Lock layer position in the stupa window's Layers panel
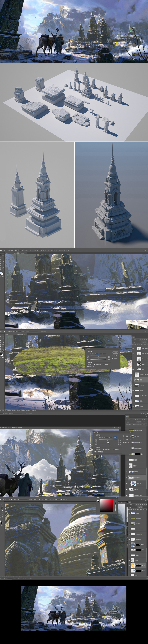Screen dimensions: 148x644 coord(135,509)
